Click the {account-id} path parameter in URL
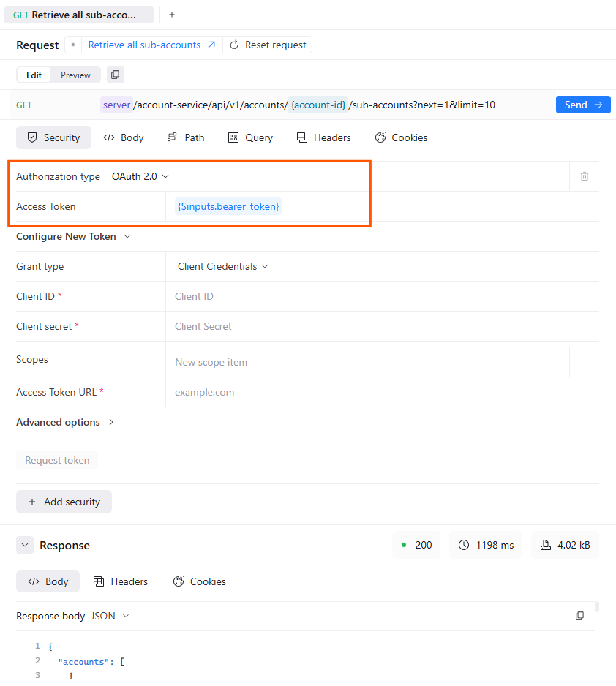616x686 pixels. click(318, 105)
